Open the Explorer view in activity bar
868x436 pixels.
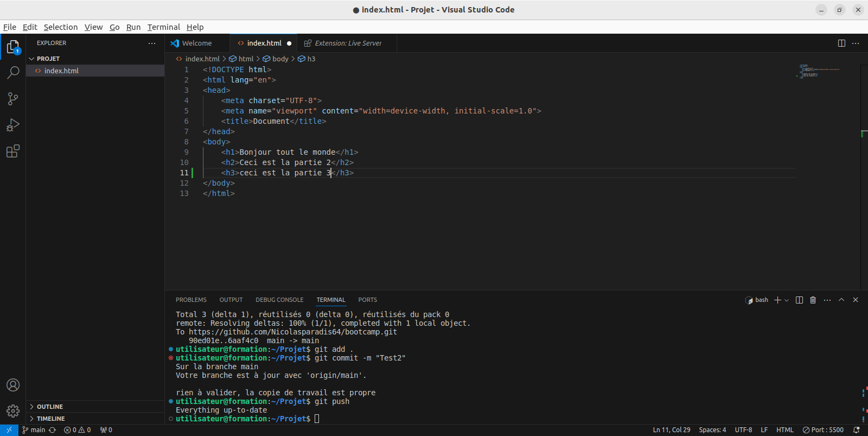pyautogui.click(x=13, y=47)
